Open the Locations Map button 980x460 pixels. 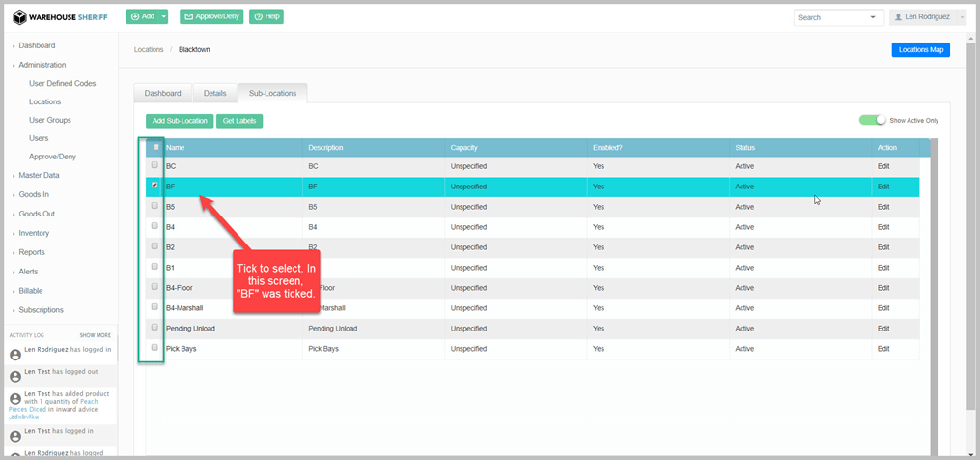pyautogui.click(x=919, y=49)
